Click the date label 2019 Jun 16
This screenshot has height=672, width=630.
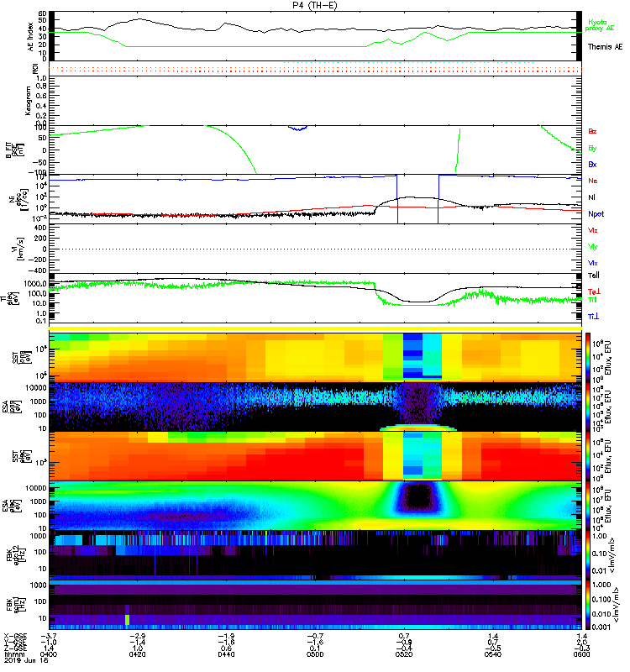click(26, 660)
